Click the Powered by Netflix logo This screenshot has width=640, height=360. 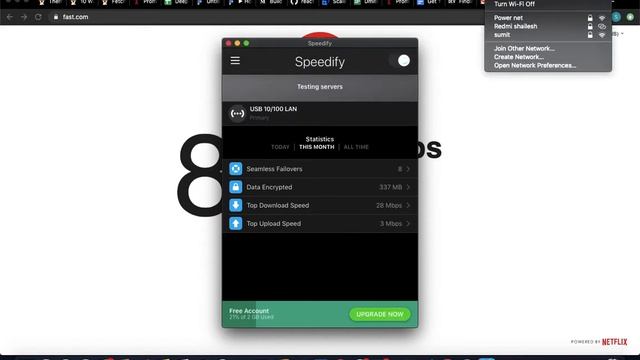tap(599, 342)
